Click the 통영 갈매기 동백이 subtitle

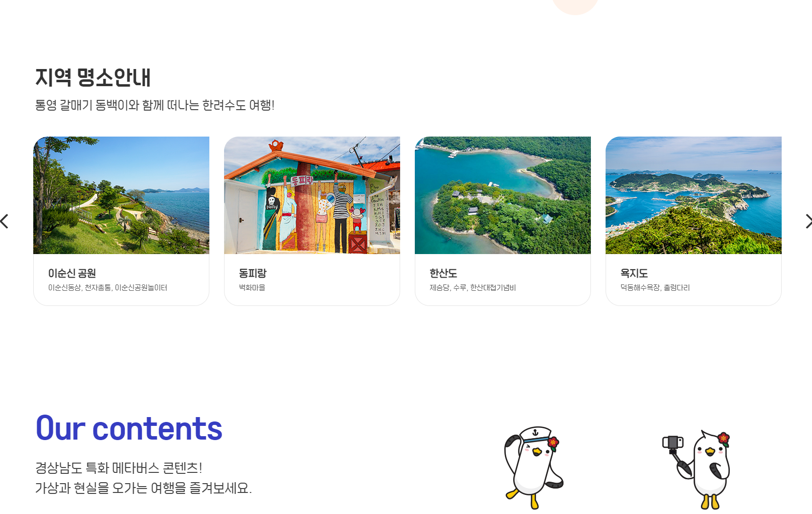[155, 105]
